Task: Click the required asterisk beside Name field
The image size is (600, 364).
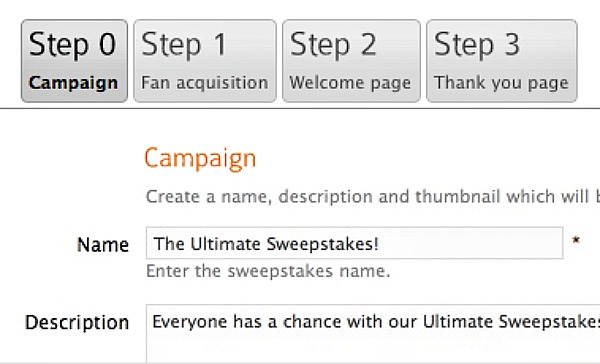Action: coord(576,241)
